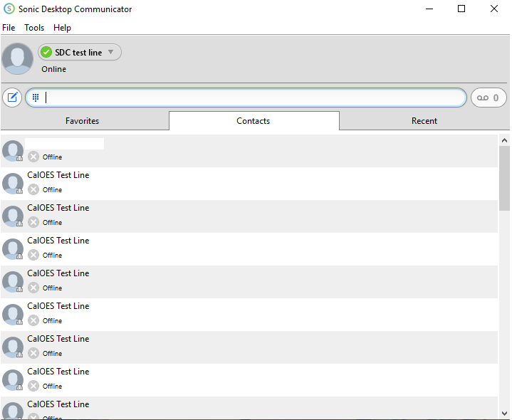Image resolution: width=512 pixels, height=420 pixels.
Task: Maximize the Sonic Desktop Communicator window
Action: tap(461, 9)
